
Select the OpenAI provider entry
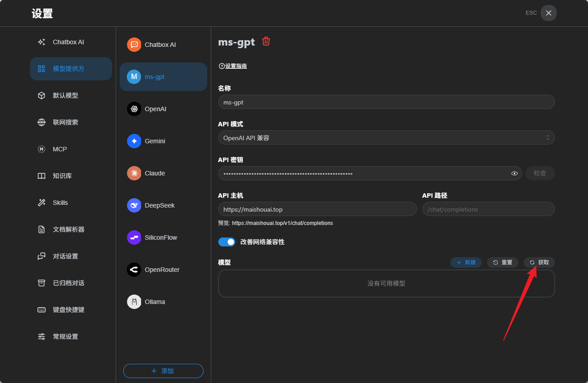pos(163,109)
